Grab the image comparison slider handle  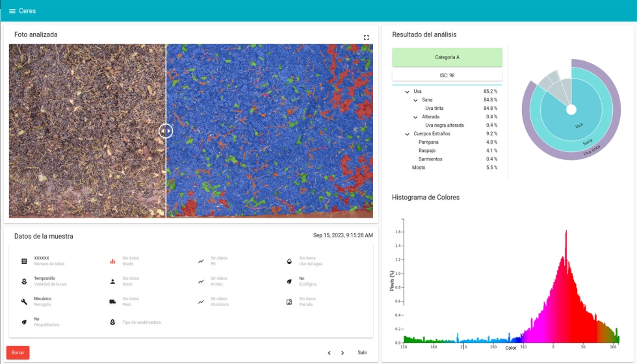click(x=166, y=131)
